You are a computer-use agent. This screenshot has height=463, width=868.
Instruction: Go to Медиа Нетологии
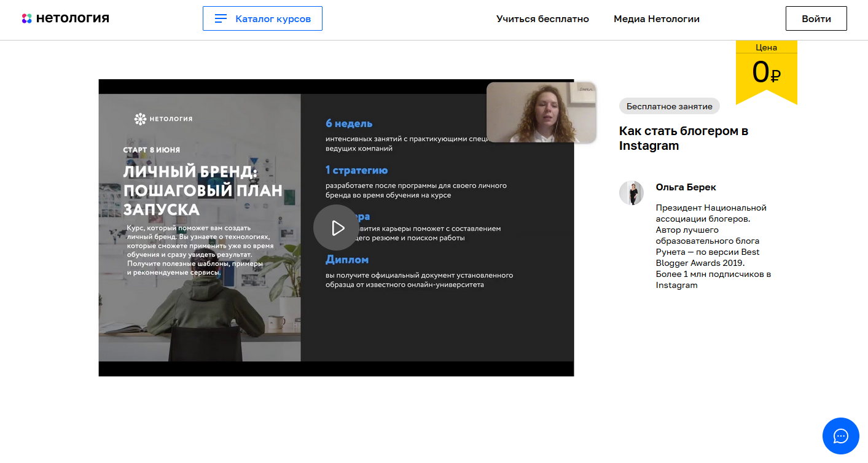(656, 18)
